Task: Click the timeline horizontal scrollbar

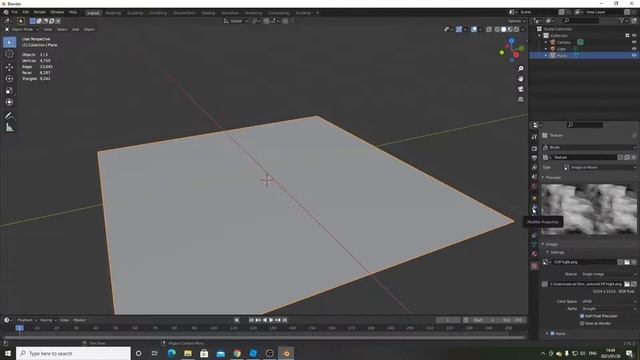Action: click(x=264, y=338)
